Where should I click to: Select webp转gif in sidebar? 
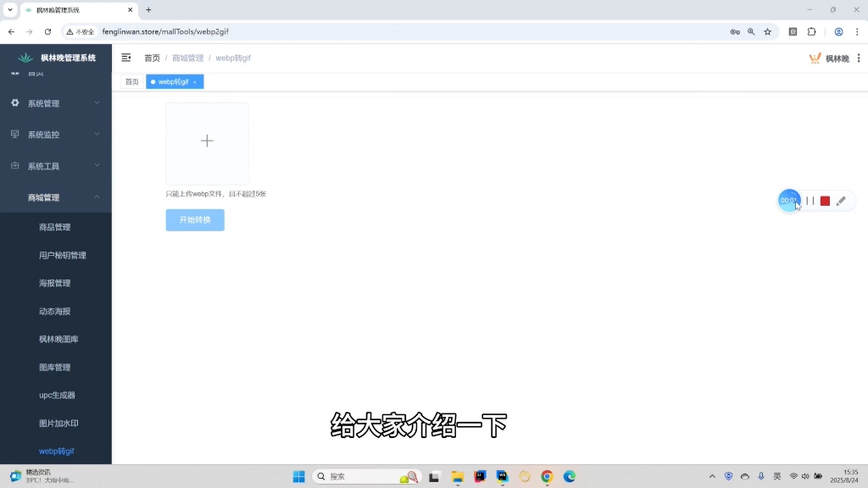point(55,451)
